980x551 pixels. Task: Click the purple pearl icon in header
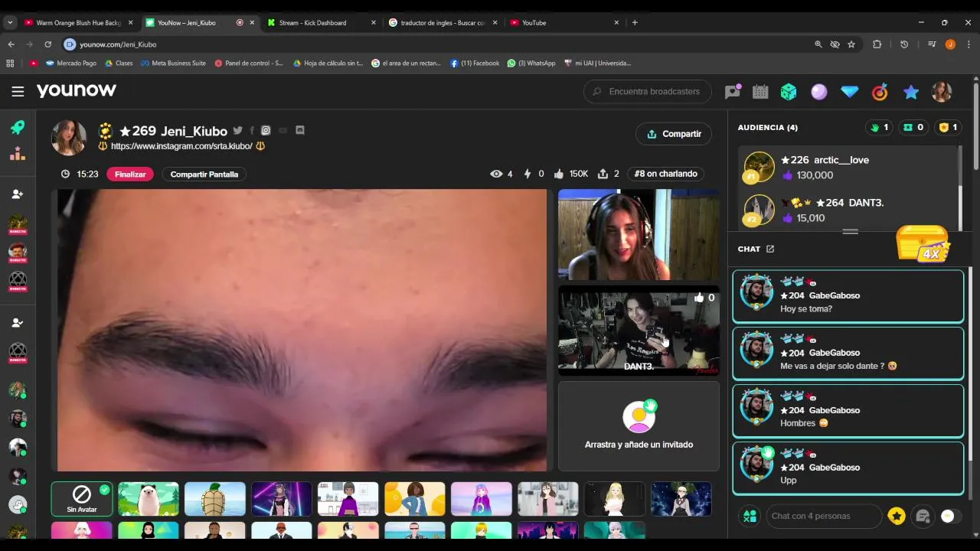coord(819,92)
